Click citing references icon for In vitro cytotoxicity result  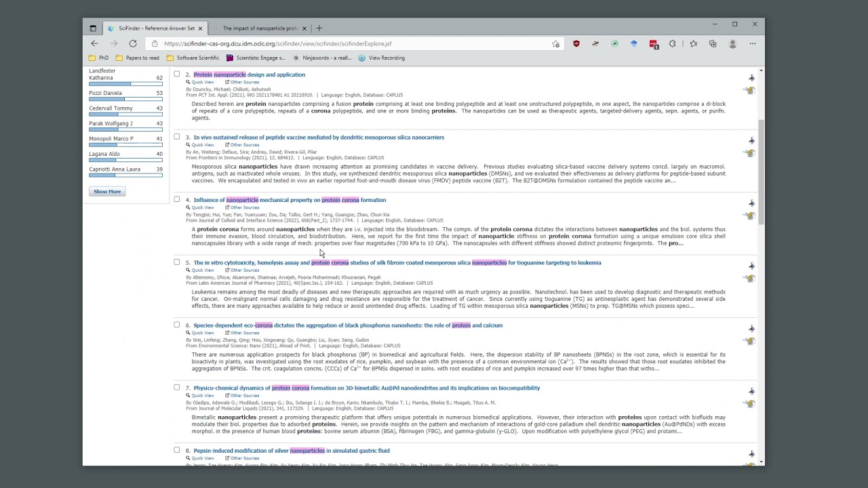750,279
